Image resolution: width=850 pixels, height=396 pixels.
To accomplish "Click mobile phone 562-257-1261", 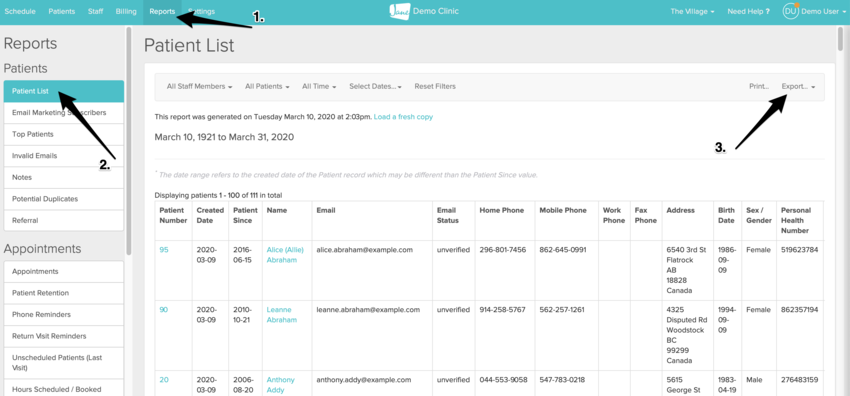I will tap(563, 309).
